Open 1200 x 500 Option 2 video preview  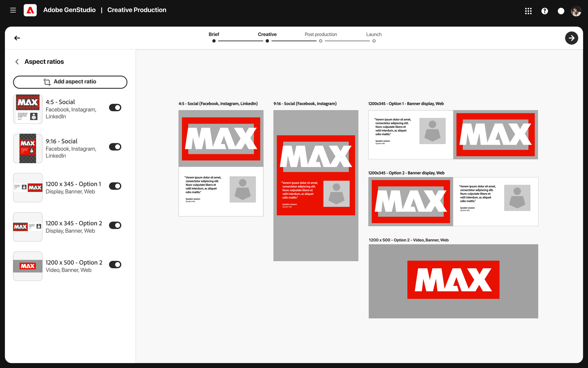tap(453, 281)
